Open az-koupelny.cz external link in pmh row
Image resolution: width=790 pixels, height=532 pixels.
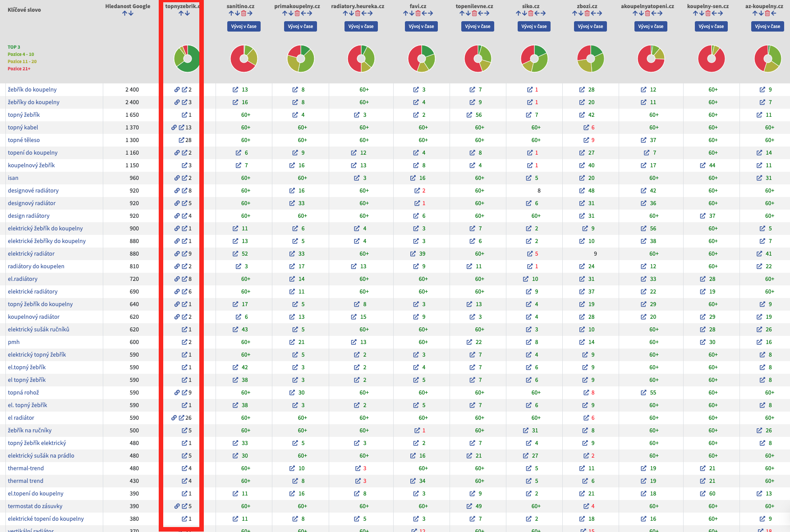(759, 342)
